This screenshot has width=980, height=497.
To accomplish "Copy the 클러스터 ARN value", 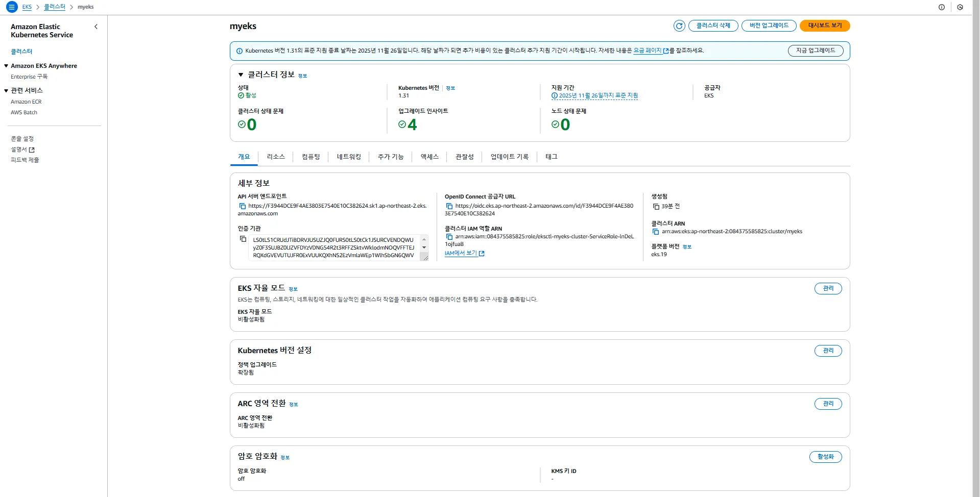I will tap(656, 232).
